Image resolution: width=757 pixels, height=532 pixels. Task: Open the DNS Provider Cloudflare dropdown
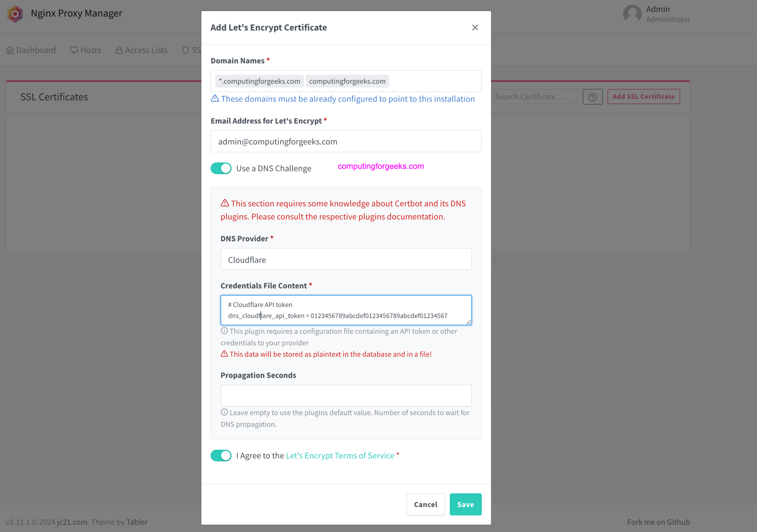(346, 259)
